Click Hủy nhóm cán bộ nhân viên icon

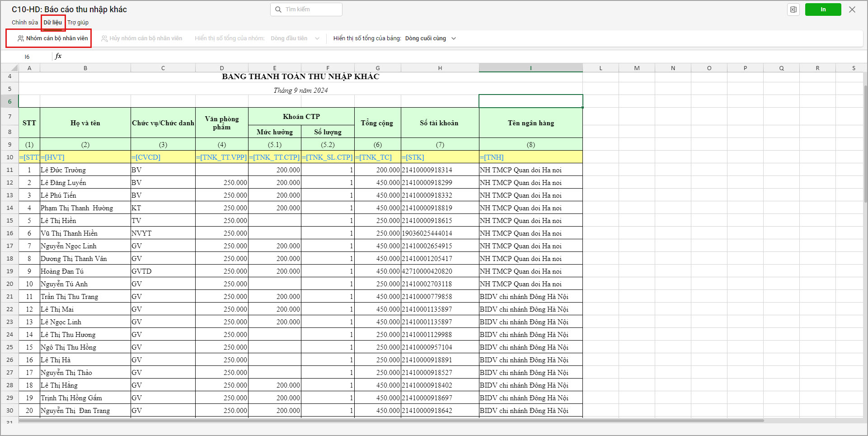[x=104, y=38]
